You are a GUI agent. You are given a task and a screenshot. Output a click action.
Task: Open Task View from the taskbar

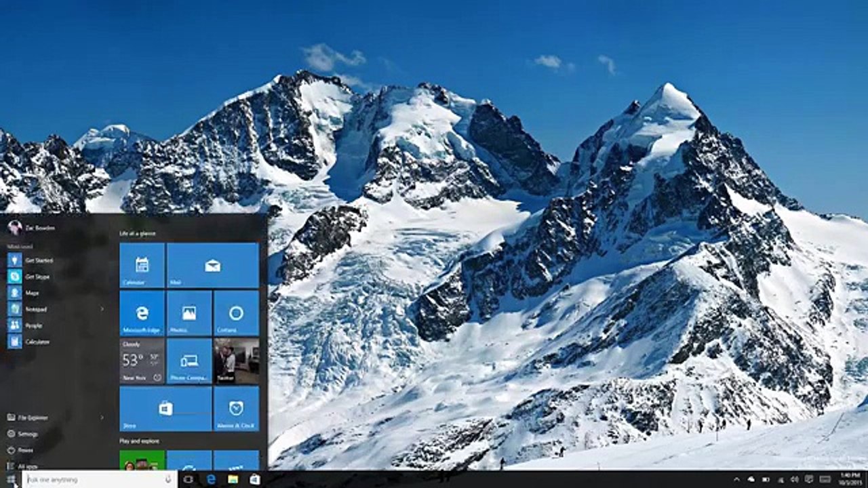[189, 479]
